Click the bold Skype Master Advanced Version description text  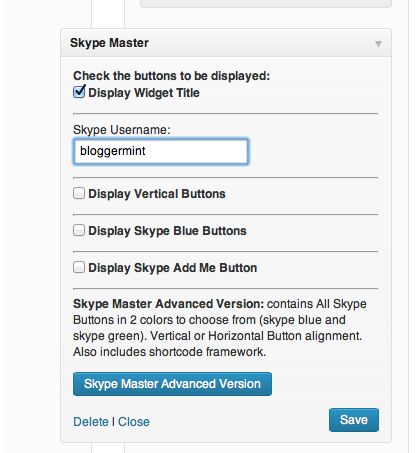pos(168,304)
